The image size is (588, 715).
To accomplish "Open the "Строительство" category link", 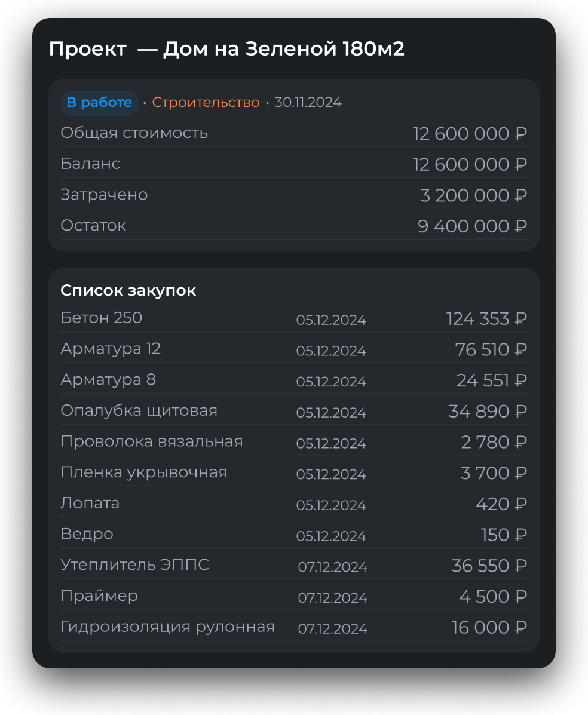I will click(x=206, y=103).
